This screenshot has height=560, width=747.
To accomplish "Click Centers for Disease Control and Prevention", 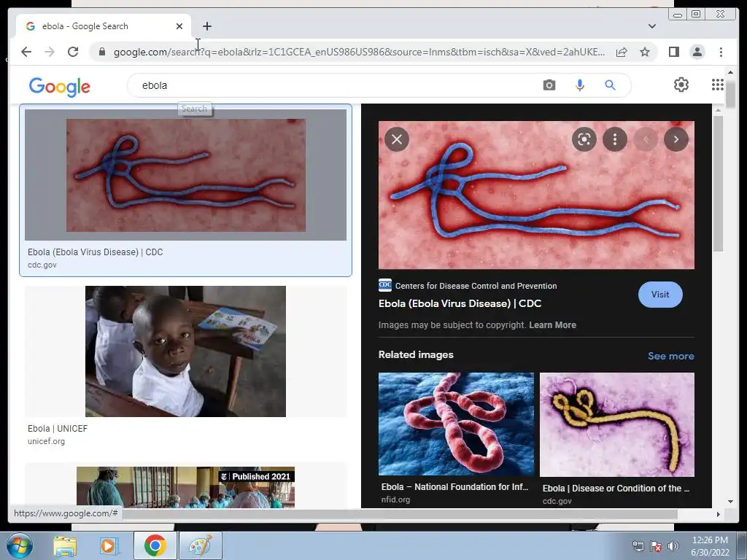I will [476, 286].
